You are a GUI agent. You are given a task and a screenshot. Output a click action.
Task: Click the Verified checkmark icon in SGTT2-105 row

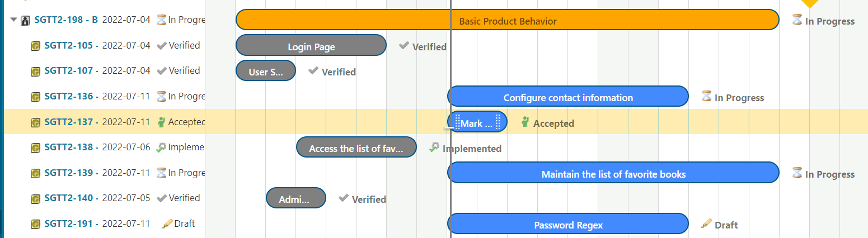[x=162, y=45]
